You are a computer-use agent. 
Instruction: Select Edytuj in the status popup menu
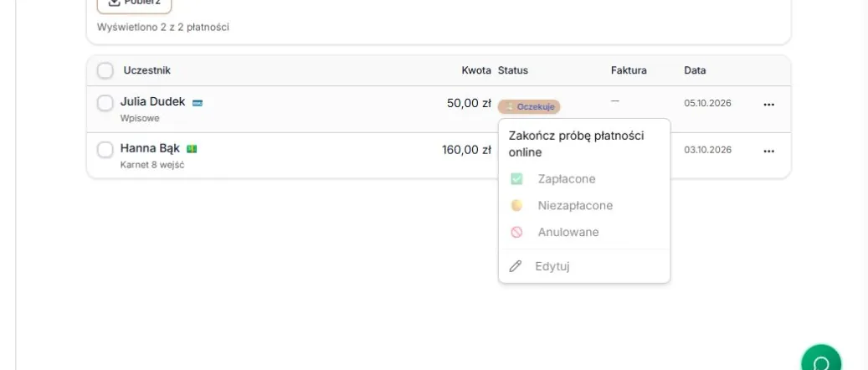[x=584, y=266]
